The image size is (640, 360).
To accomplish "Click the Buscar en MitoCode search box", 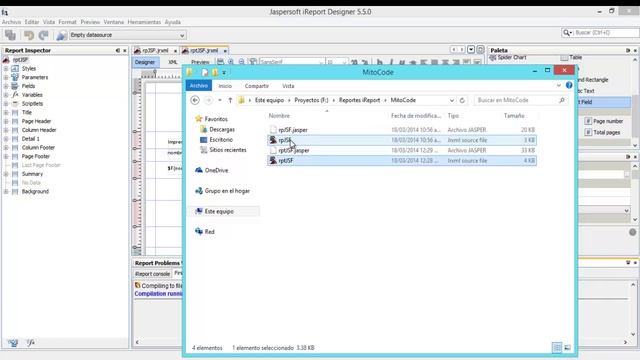I will (521, 100).
